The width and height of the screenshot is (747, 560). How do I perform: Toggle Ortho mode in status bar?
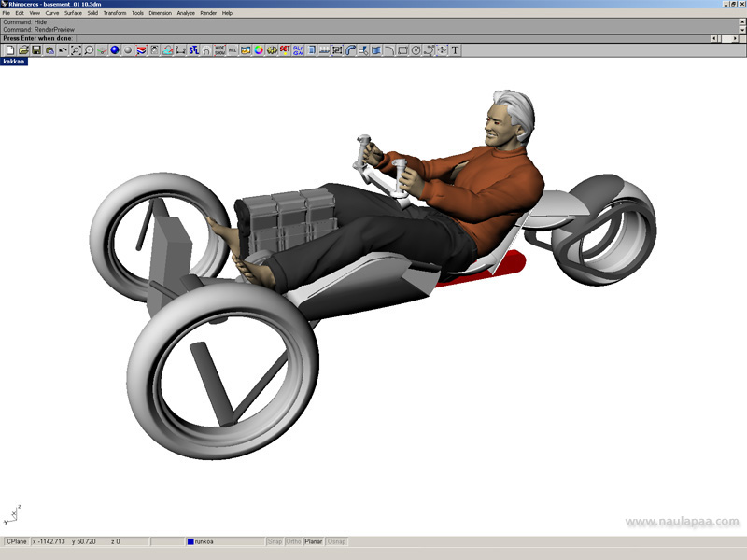click(x=293, y=541)
